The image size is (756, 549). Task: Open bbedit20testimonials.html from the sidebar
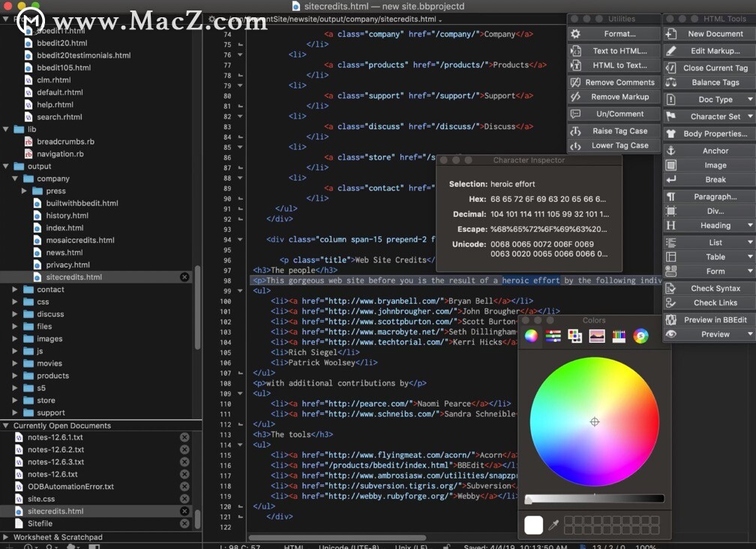[83, 55]
